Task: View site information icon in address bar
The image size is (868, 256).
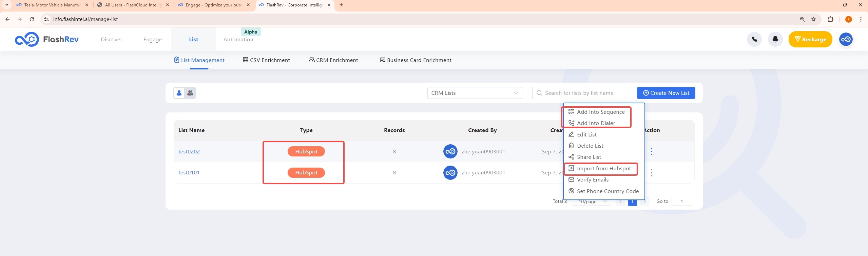Action: (46, 19)
